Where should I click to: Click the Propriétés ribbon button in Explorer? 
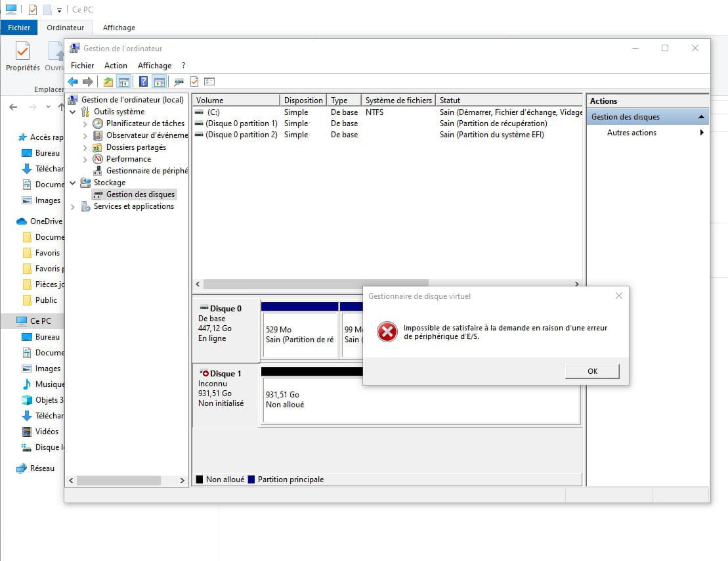(23, 56)
